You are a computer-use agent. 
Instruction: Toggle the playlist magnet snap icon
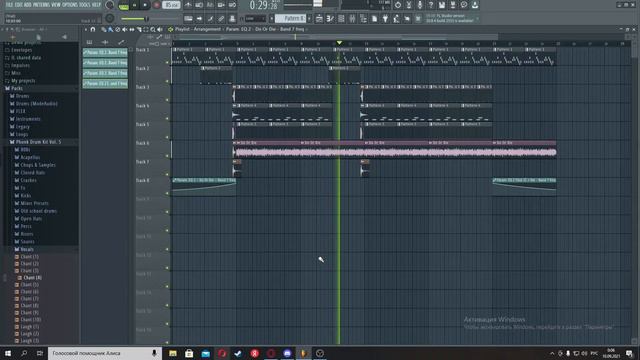click(x=93, y=29)
